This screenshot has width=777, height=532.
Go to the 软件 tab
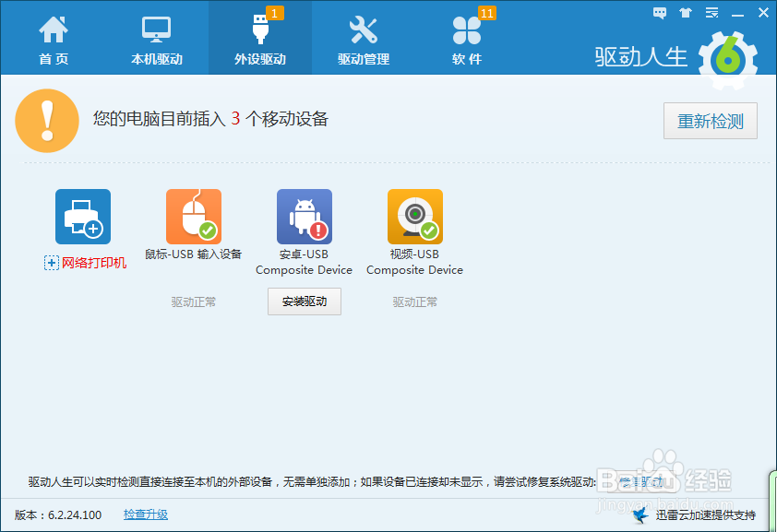[467, 40]
